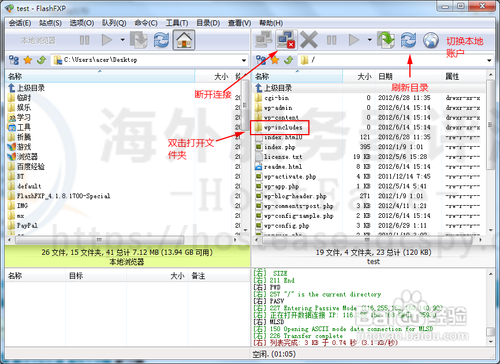The image size is (500, 364).
Task: Click local pane up-directory arrow icon
Action: pos(41,60)
